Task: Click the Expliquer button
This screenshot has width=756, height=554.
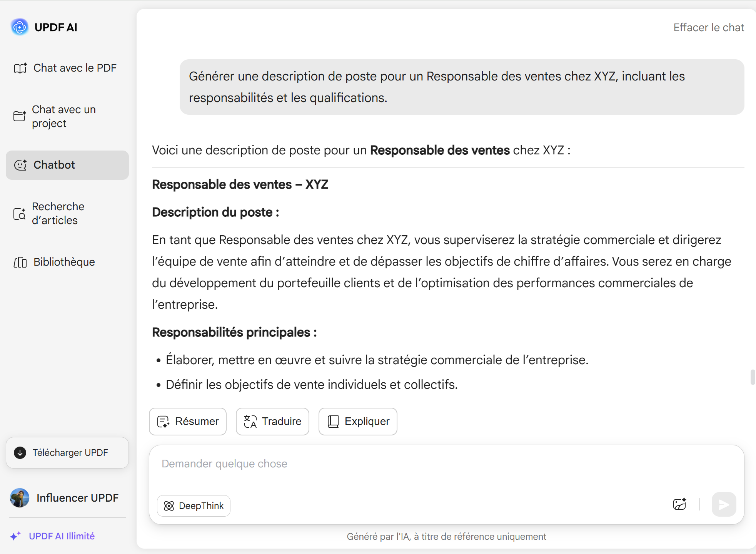Action: click(x=358, y=422)
